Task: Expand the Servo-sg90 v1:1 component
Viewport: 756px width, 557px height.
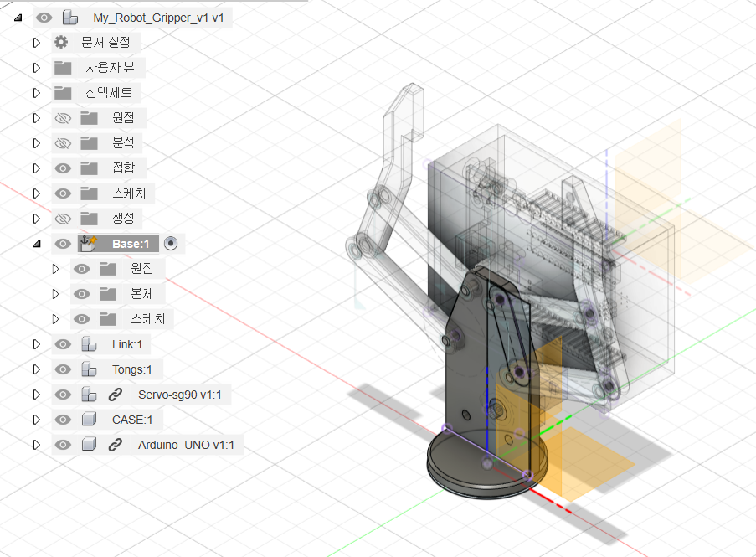Action: pyautogui.click(x=37, y=395)
